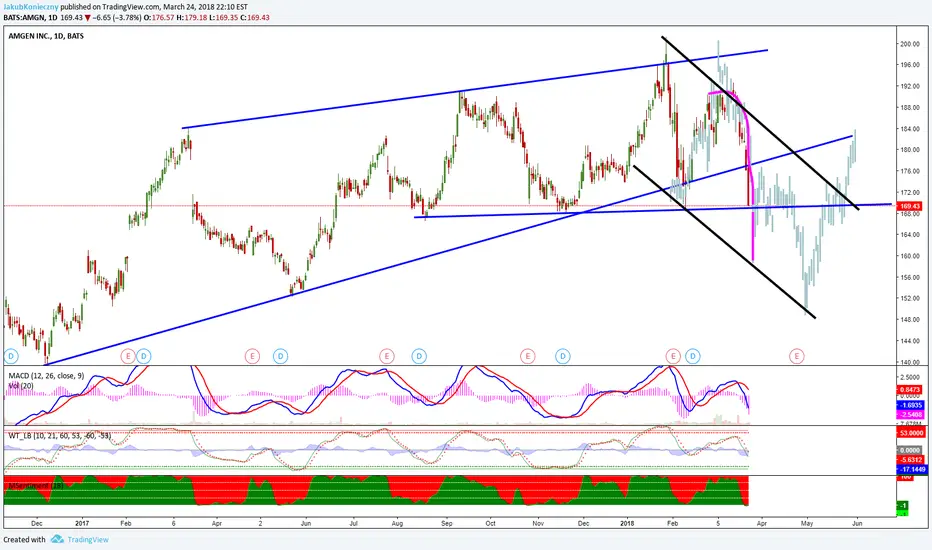Click the AMGEN INC., 1D, BATS chart title

tap(46, 36)
